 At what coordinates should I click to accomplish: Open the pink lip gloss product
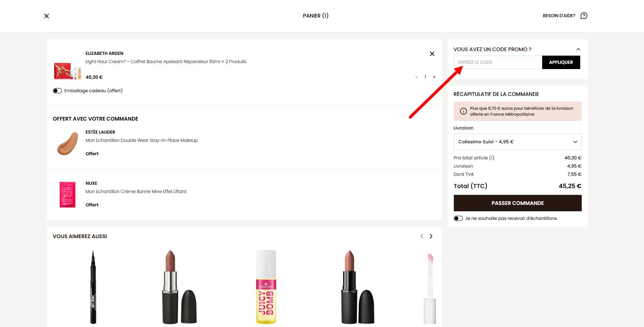(430, 289)
